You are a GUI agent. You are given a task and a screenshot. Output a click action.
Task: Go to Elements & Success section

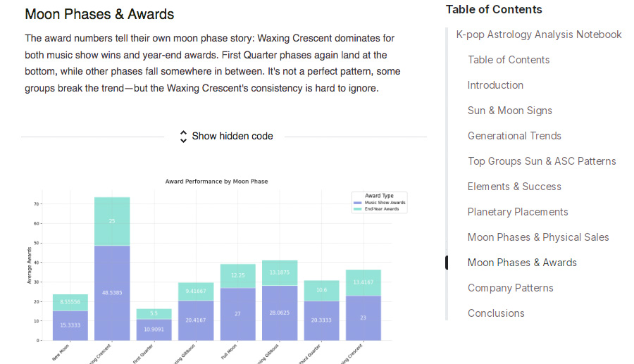514,187
